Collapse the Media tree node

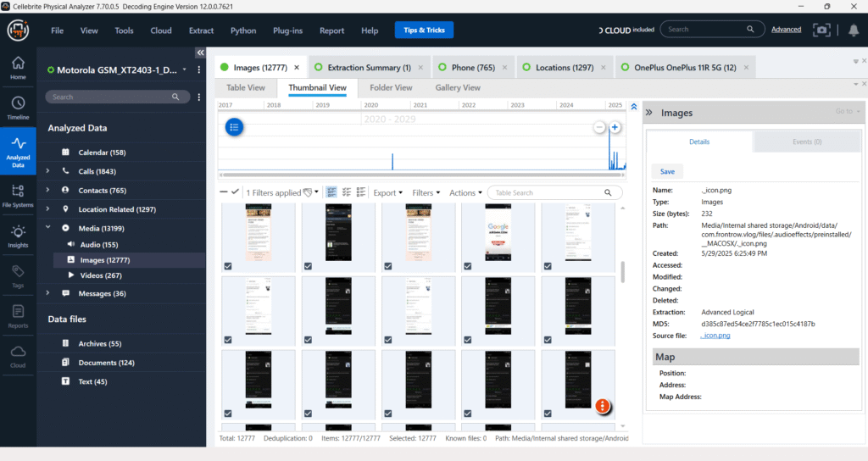(x=47, y=227)
